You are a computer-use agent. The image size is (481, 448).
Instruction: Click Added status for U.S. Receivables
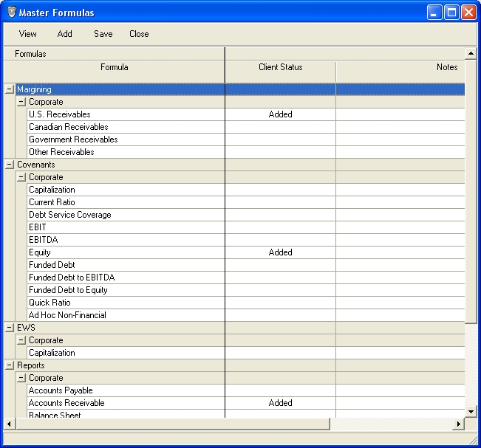(280, 114)
